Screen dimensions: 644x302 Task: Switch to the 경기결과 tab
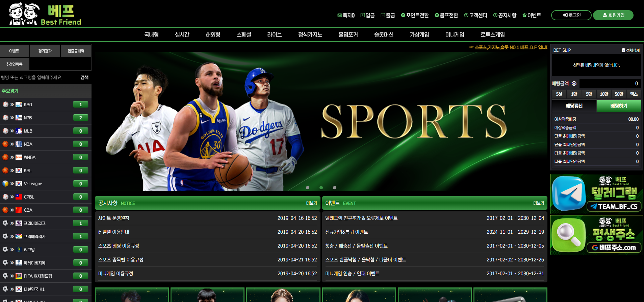coord(45,51)
